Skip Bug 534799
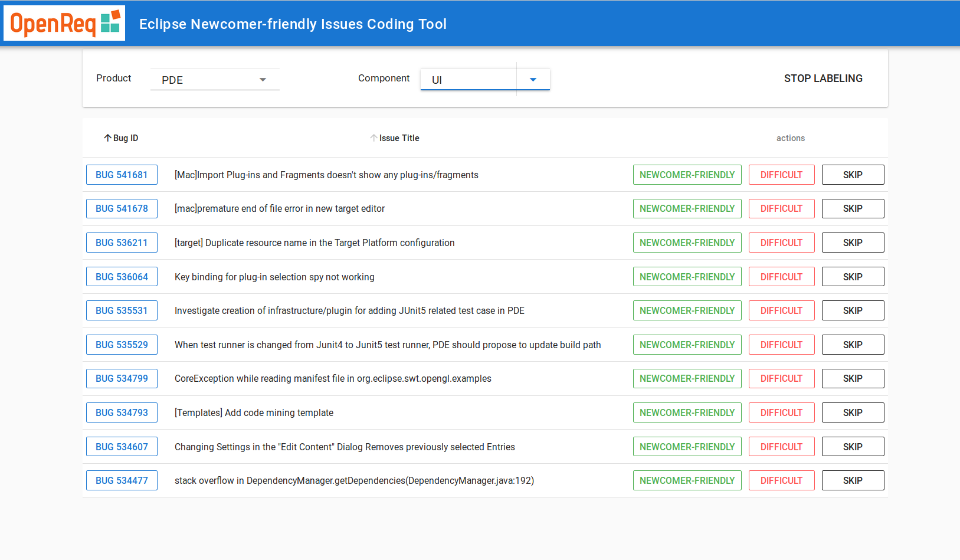960x560 pixels. point(853,378)
